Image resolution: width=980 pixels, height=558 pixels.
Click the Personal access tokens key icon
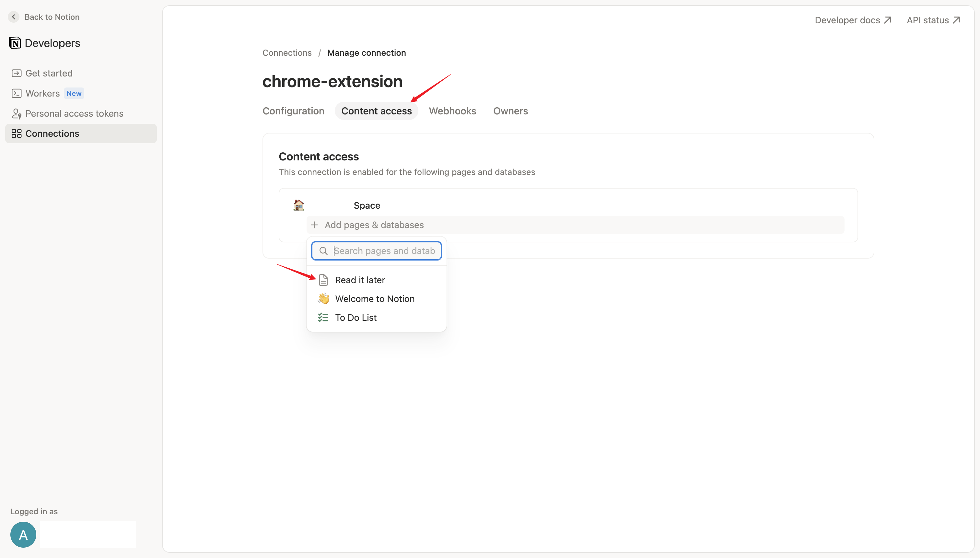[17, 113]
